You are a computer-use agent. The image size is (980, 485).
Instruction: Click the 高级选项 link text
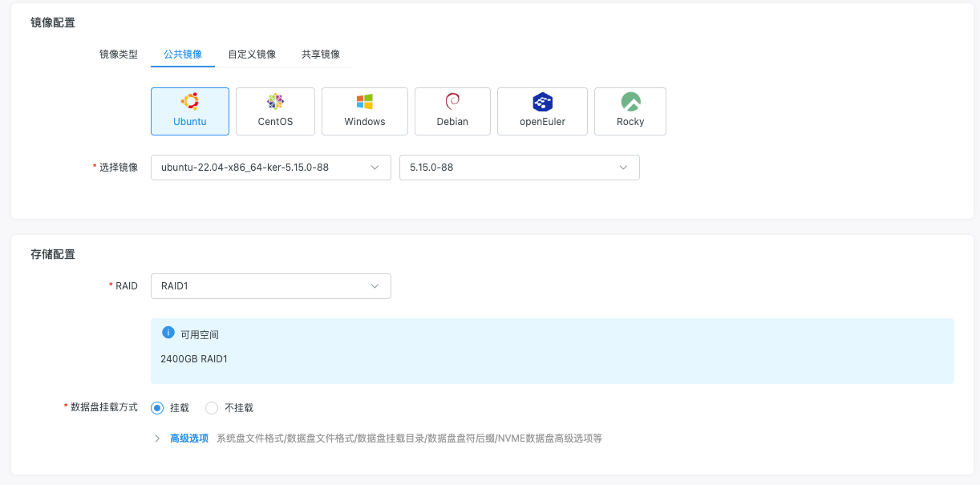pyautogui.click(x=189, y=439)
